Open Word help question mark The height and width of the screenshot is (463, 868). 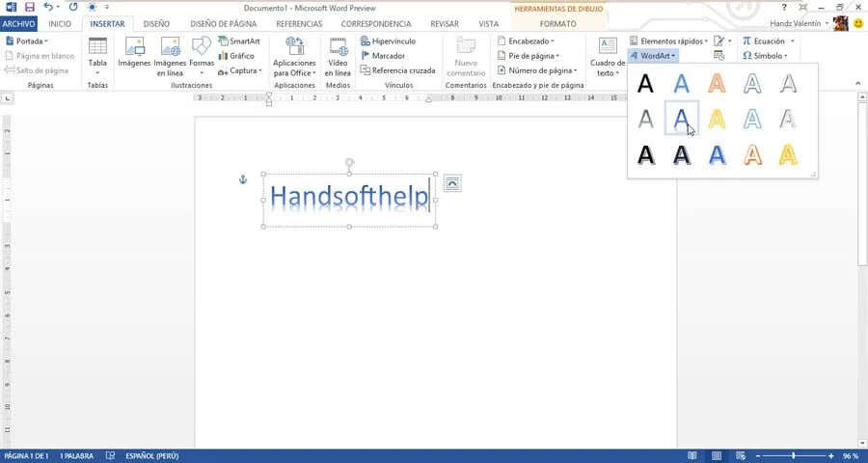tap(784, 7)
